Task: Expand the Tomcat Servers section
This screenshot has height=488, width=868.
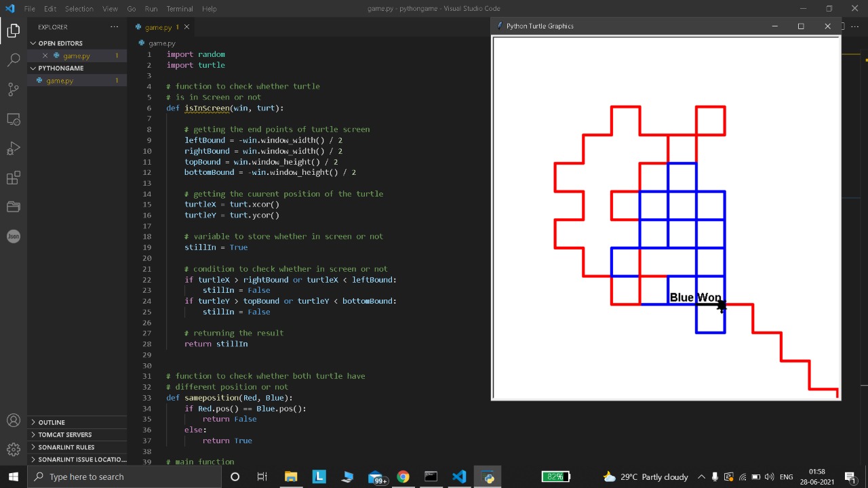Action: (64, 434)
